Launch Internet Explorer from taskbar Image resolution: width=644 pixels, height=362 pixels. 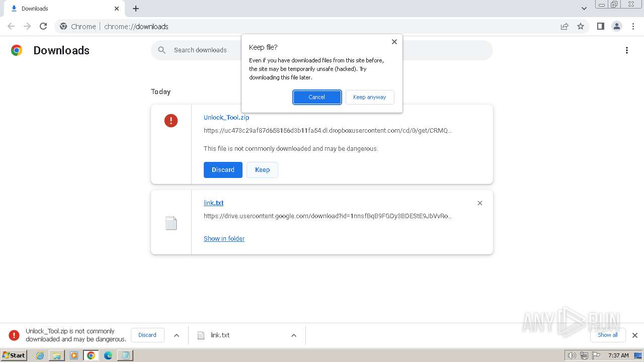pos(40,355)
